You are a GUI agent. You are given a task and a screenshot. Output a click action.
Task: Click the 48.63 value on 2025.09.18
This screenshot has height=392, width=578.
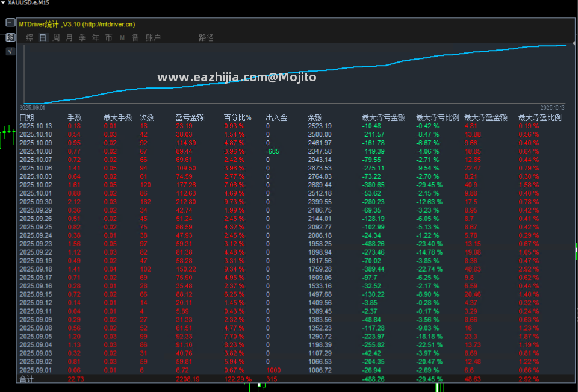473,269
